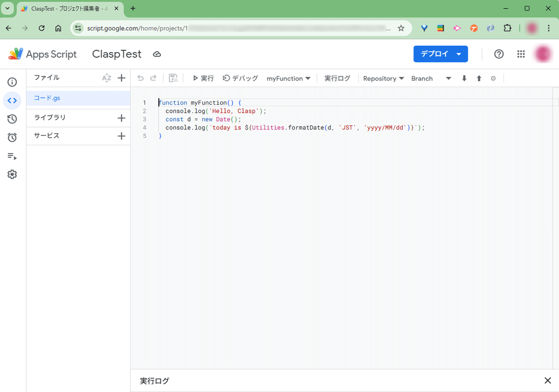Push changes with the up arrow icon
This screenshot has width=559, height=392.
[479, 78]
